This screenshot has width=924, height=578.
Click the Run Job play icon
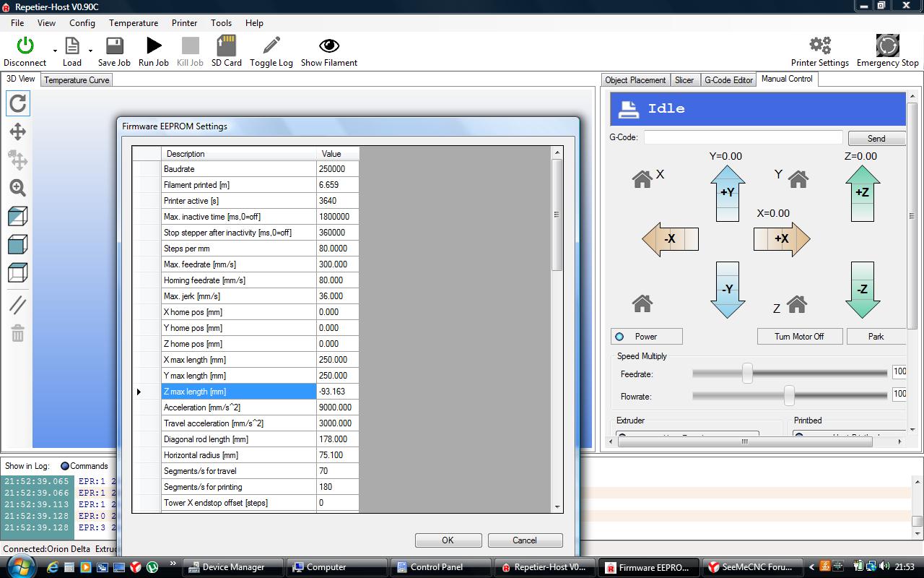tap(154, 46)
